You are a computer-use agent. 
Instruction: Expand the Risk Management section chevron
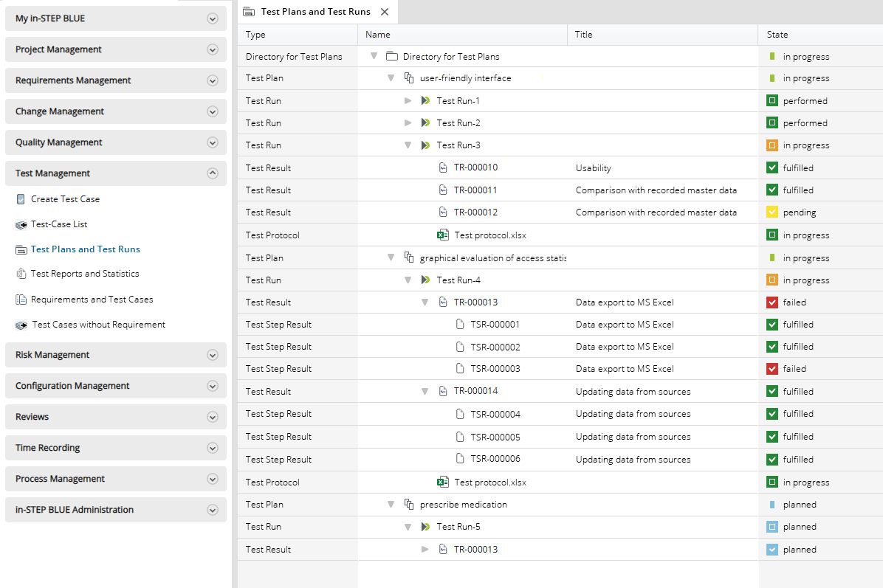pyautogui.click(x=213, y=355)
